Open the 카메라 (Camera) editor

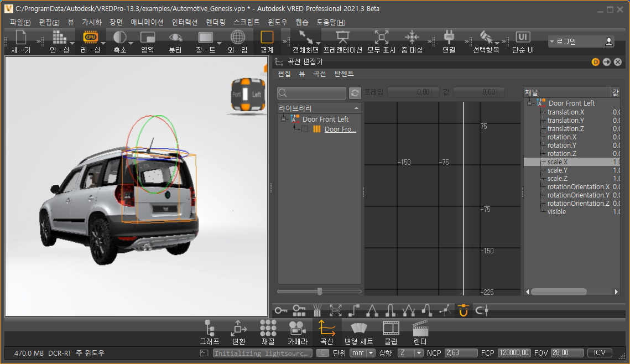(x=297, y=332)
